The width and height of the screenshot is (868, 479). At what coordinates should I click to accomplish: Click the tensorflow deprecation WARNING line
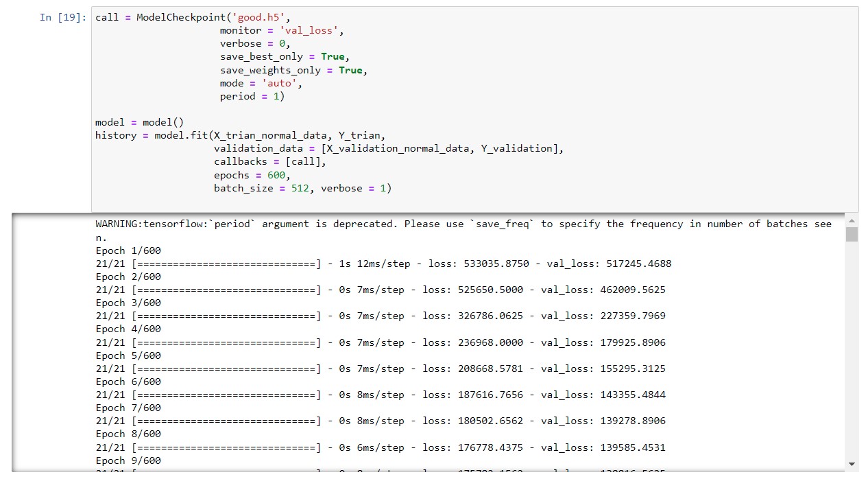click(x=463, y=230)
